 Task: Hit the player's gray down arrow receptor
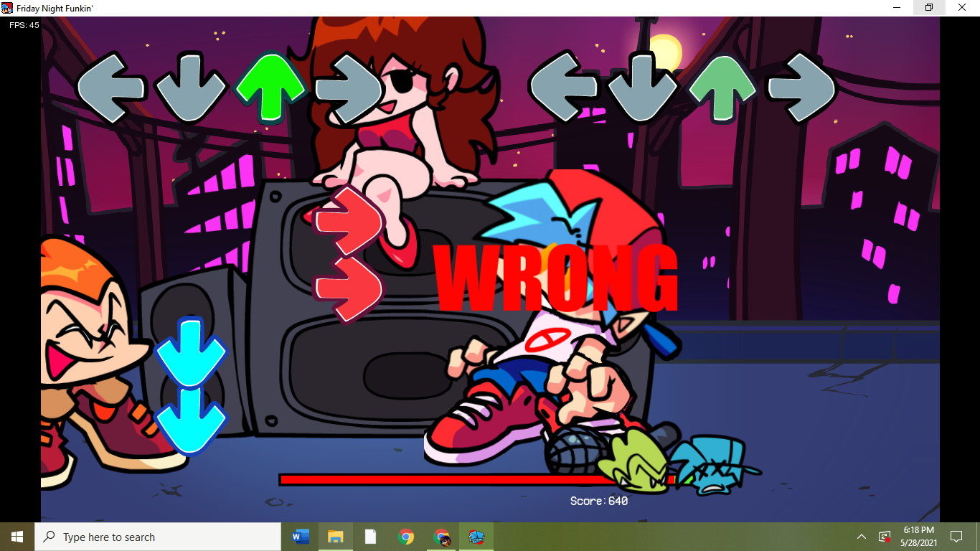coord(643,87)
